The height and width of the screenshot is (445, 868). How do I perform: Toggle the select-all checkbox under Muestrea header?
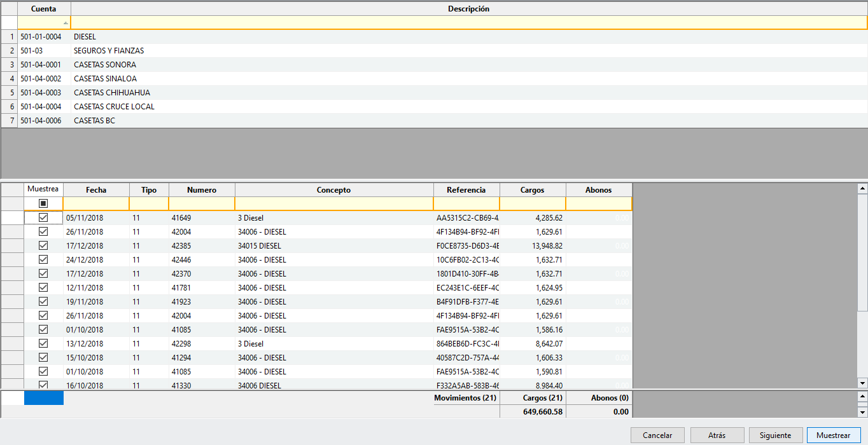point(43,203)
